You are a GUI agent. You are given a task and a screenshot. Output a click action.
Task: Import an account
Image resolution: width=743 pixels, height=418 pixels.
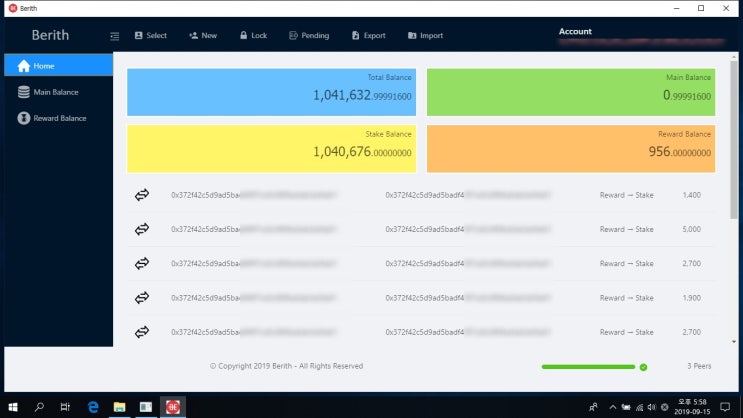(x=426, y=36)
